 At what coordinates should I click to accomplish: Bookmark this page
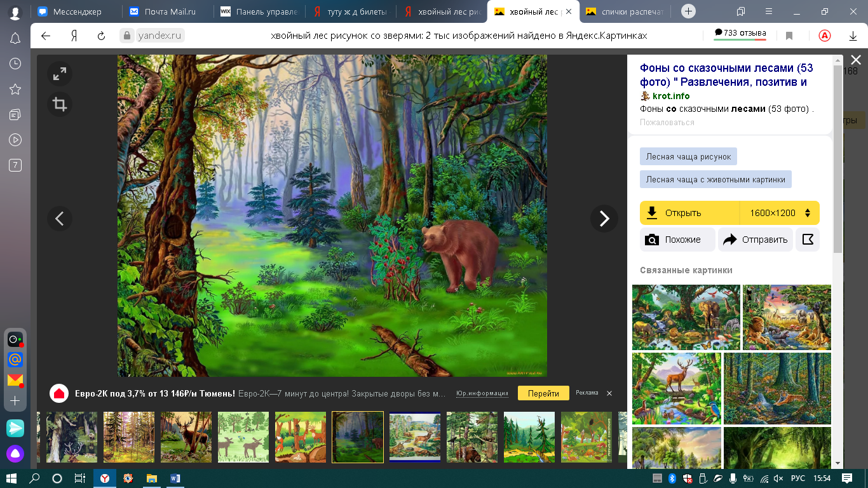(x=789, y=36)
